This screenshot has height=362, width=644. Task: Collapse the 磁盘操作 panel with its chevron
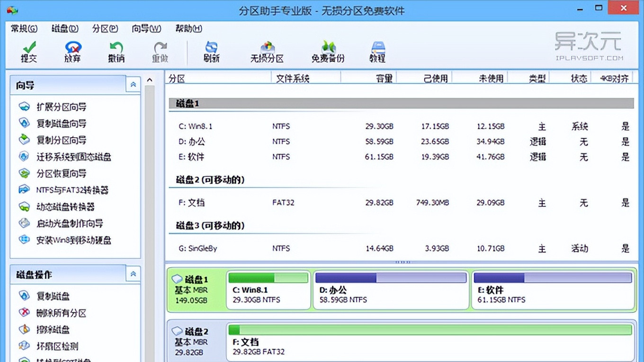[x=133, y=274]
